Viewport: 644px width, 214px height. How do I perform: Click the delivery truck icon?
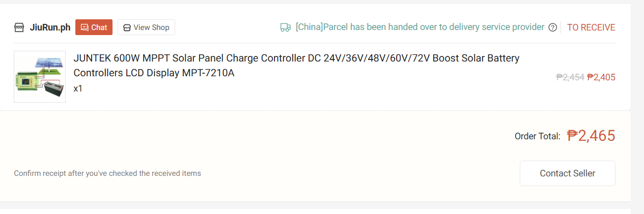coord(286,27)
